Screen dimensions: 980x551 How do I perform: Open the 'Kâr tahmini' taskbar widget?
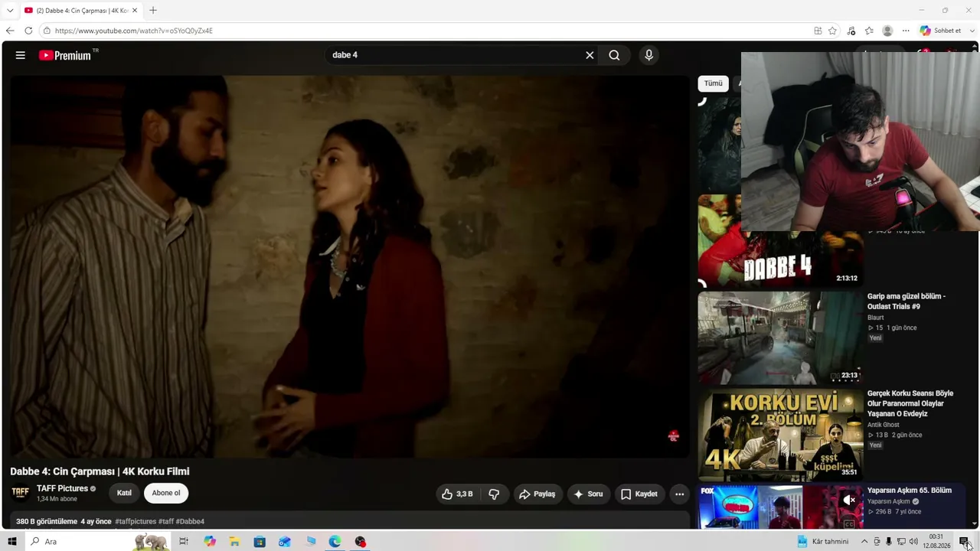coord(823,542)
